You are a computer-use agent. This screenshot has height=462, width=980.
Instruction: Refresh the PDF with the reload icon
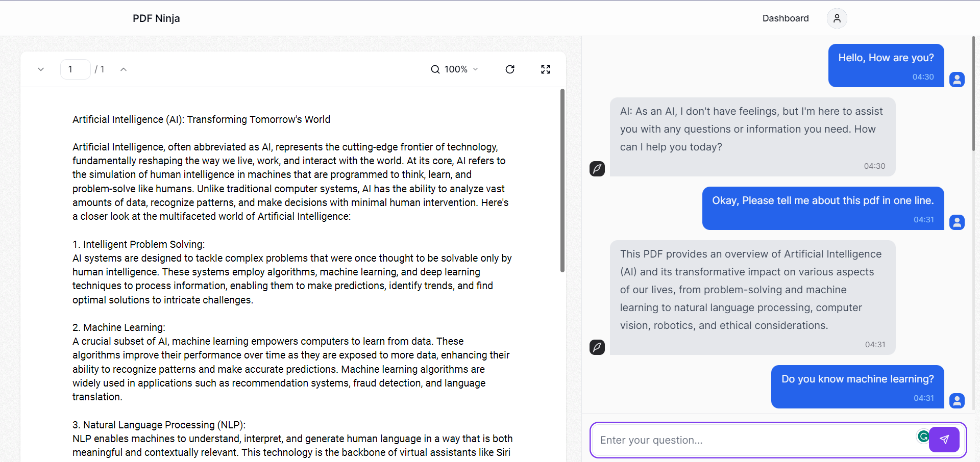(x=510, y=69)
